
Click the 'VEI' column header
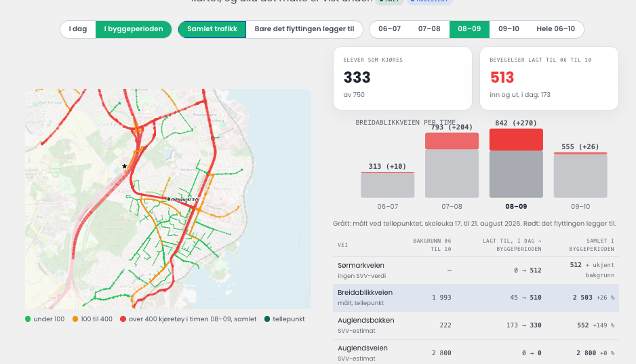tap(342, 245)
